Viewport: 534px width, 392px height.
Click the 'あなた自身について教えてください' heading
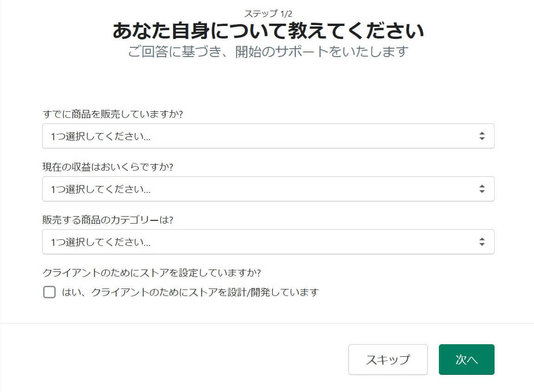coord(268,32)
